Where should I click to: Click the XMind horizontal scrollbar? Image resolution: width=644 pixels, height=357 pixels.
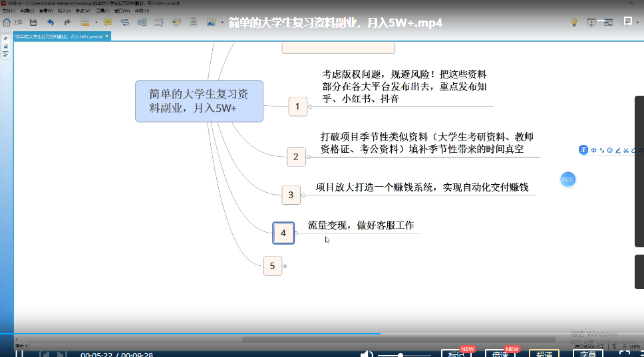click(399, 339)
